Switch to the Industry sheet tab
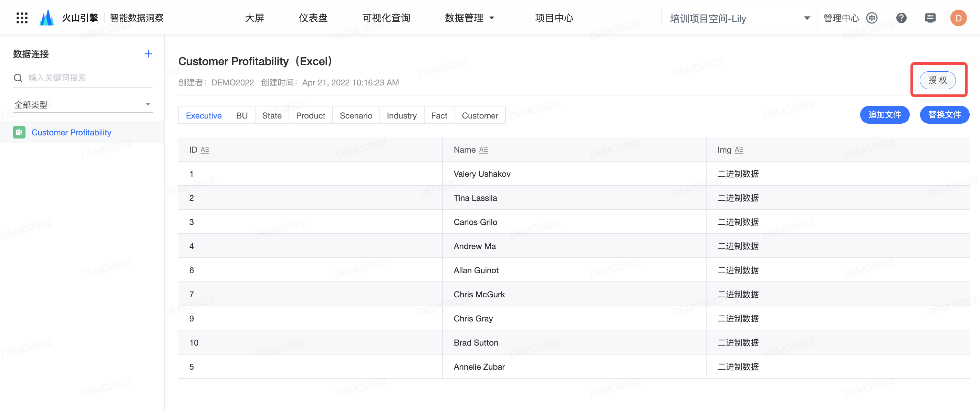This screenshot has height=410, width=980. click(402, 115)
